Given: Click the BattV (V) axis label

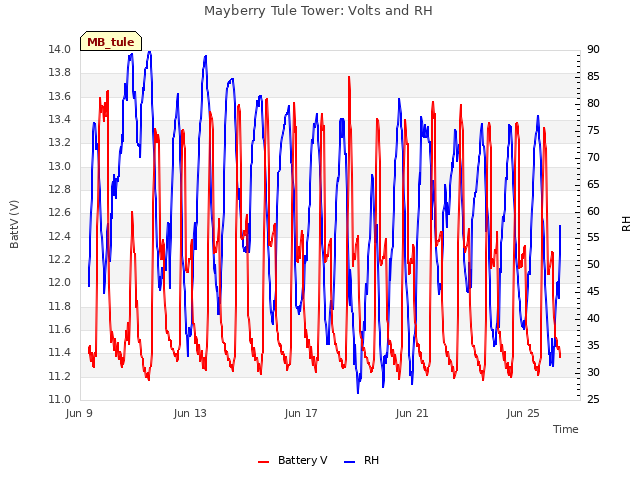Looking at the screenshot, I should tap(14, 224).
